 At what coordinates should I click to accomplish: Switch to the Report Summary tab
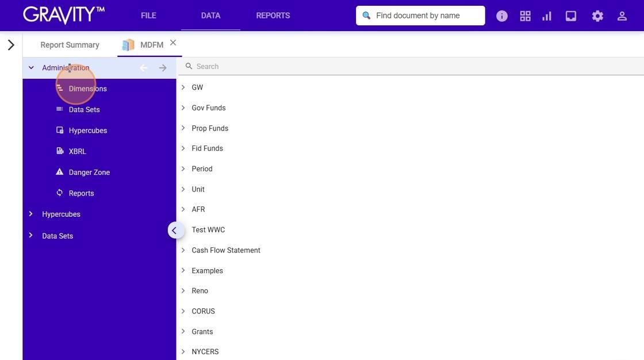point(70,45)
